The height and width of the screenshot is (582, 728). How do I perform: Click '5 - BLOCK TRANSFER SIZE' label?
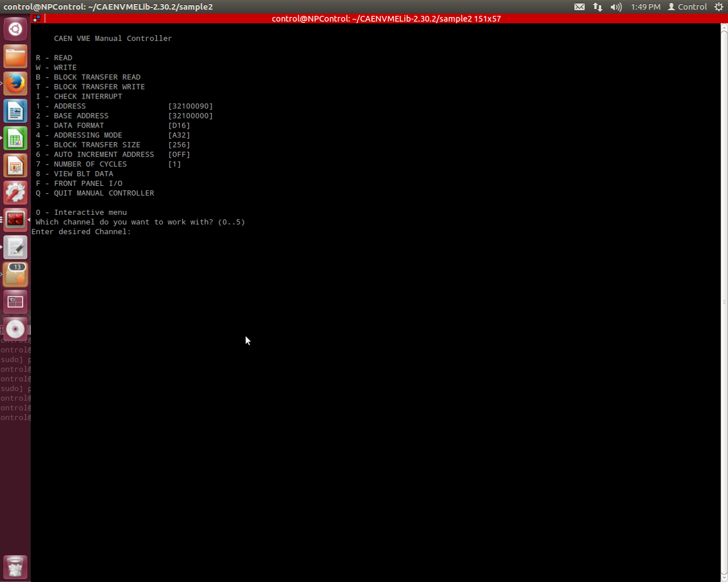coord(88,145)
